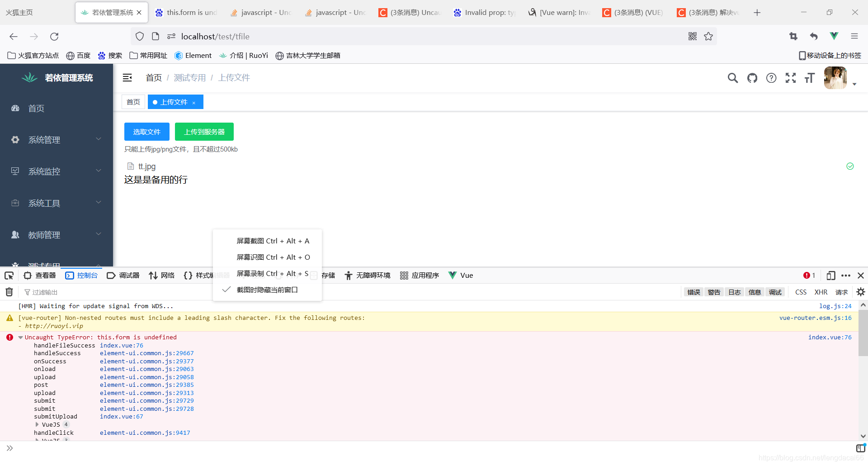Clear the console with the trash icon

9,292
